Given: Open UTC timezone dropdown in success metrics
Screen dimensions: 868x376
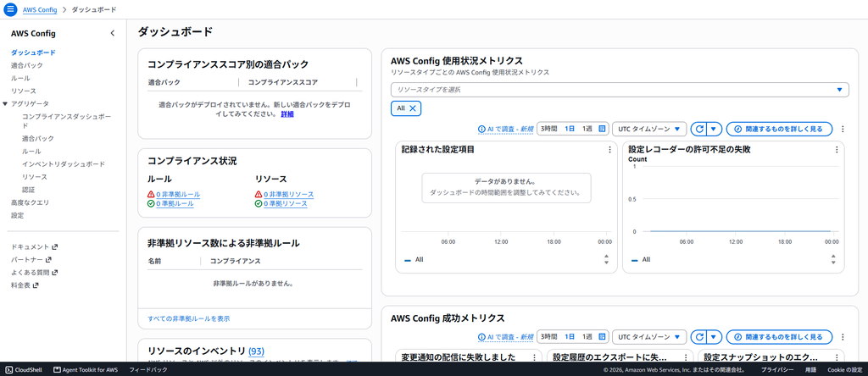Looking at the screenshot, I should (x=648, y=337).
